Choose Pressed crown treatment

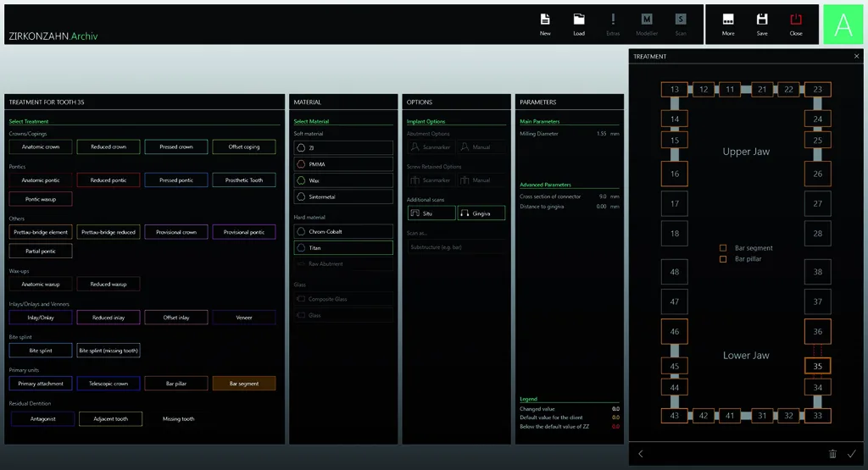point(176,147)
